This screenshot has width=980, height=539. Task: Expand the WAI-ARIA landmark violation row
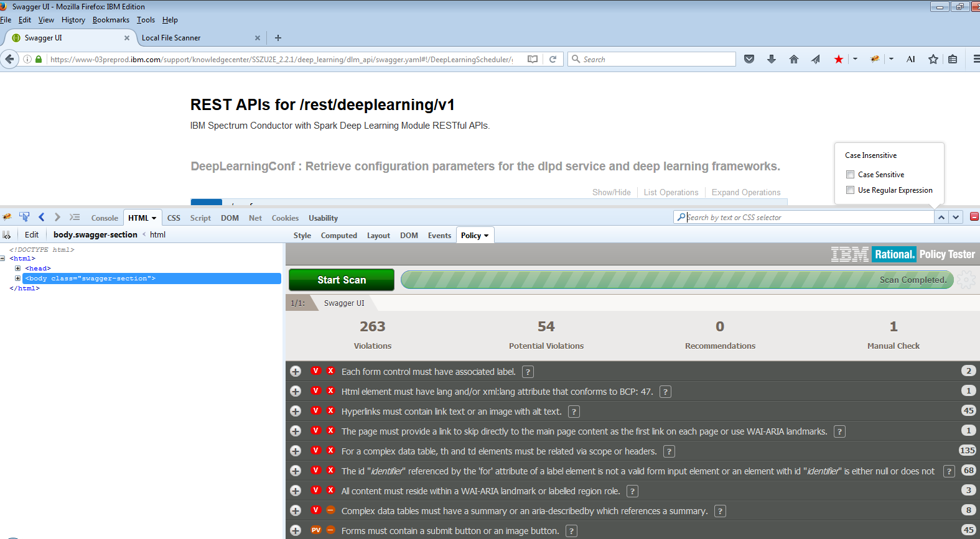click(x=296, y=491)
